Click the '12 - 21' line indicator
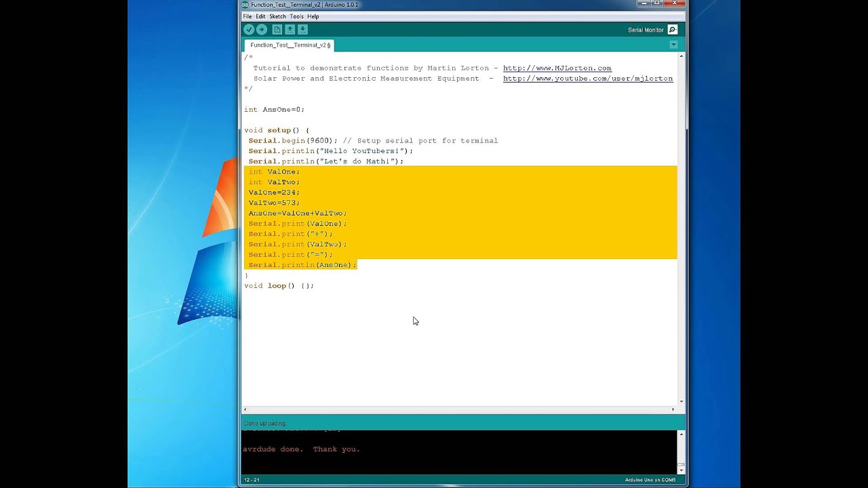The image size is (868, 488). pos(252,480)
